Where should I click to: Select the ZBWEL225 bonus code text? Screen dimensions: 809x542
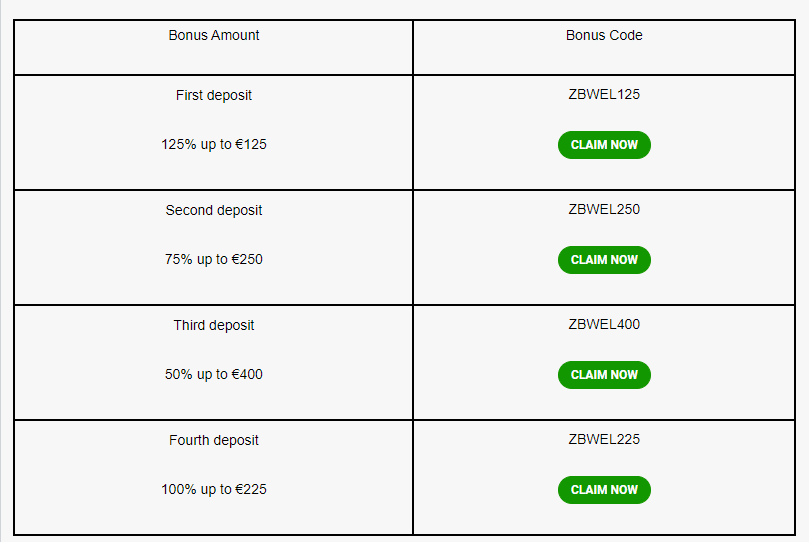point(604,439)
